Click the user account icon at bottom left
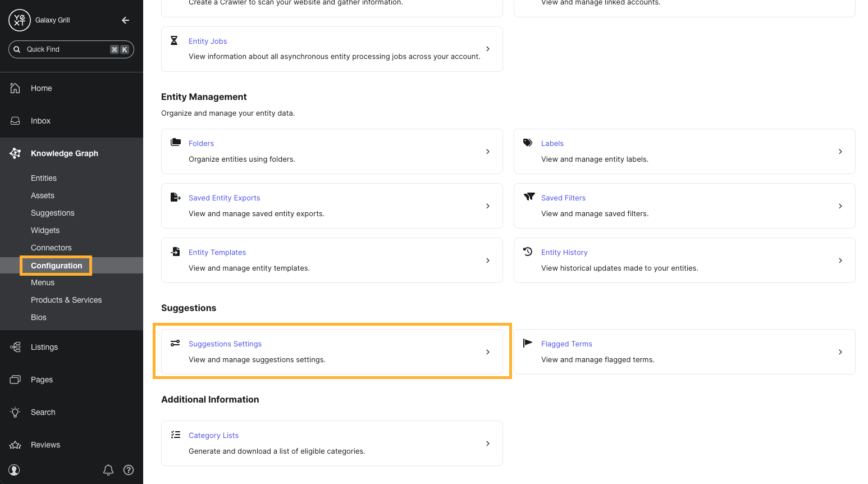 [14, 470]
